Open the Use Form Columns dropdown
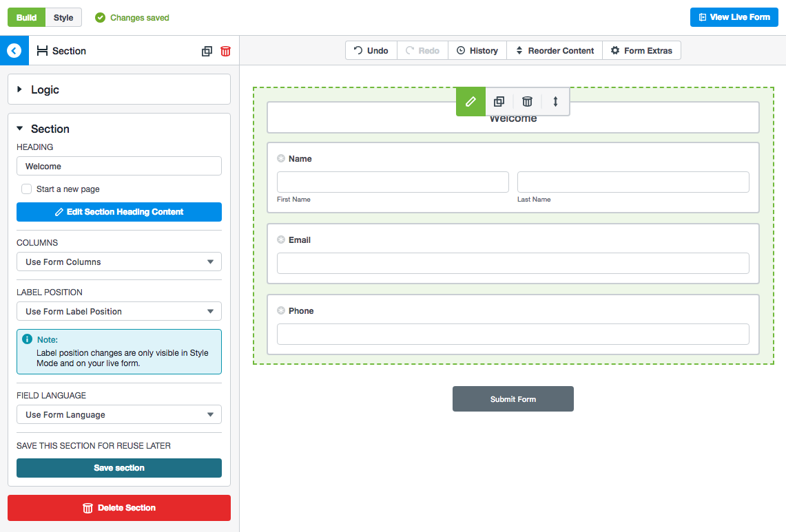 point(118,262)
